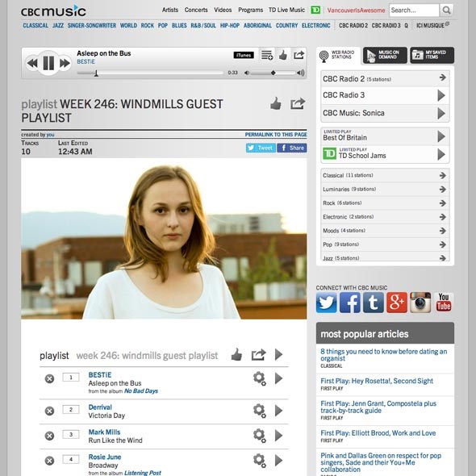Browse the Classical genre

click(x=35, y=26)
